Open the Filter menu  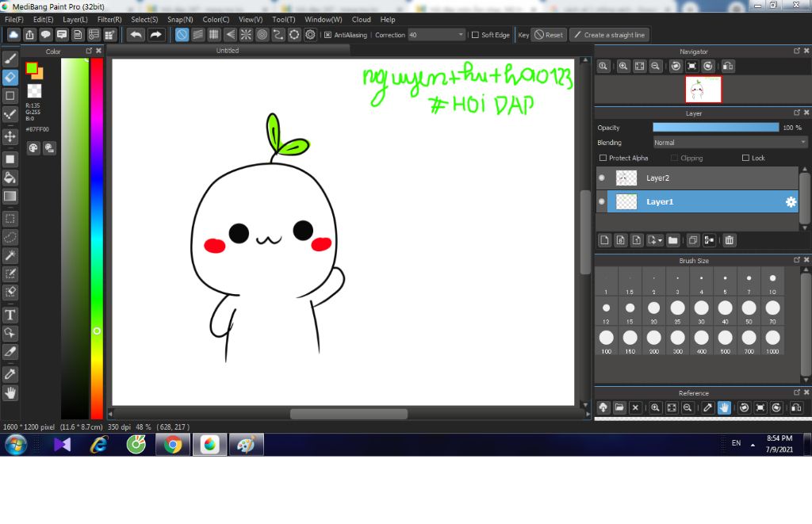tap(109, 19)
